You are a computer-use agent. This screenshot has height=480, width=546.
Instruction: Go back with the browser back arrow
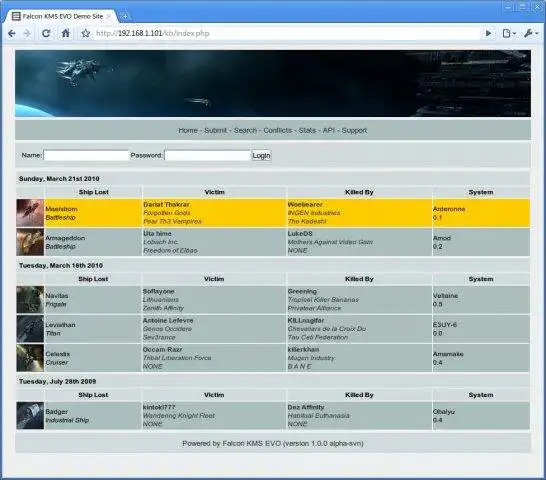tap(12, 33)
